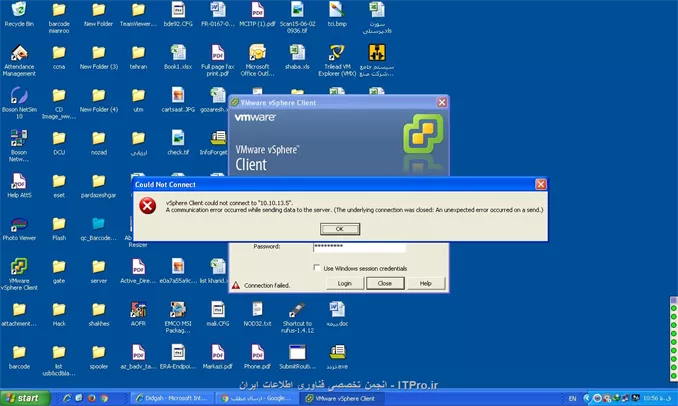Select the New Folder (3) icon
This screenshot has height=406, width=678.
(x=99, y=57)
